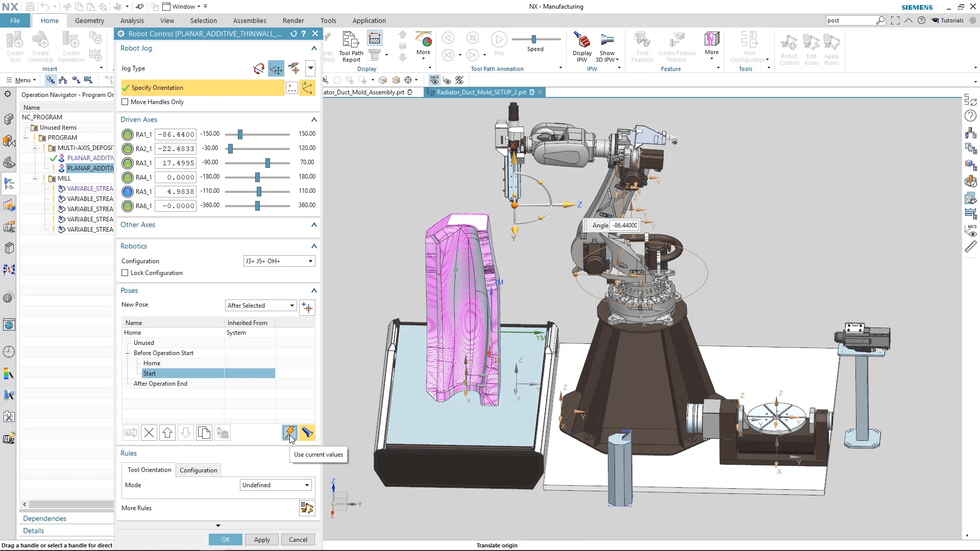Select the Create Tool icon in Insert group
This screenshot has width=980, height=551.
(x=15, y=46)
